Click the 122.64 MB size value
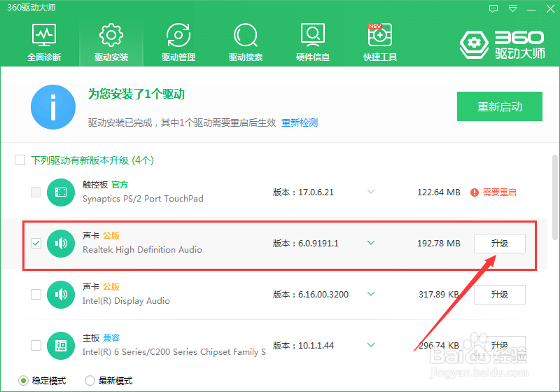Viewport: 560px width, 392px height. [439, 192]
